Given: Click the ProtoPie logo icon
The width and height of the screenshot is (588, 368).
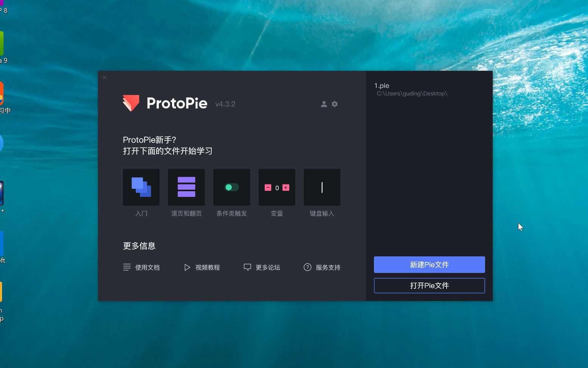Looking at the screenshot, I should (131, 103).
